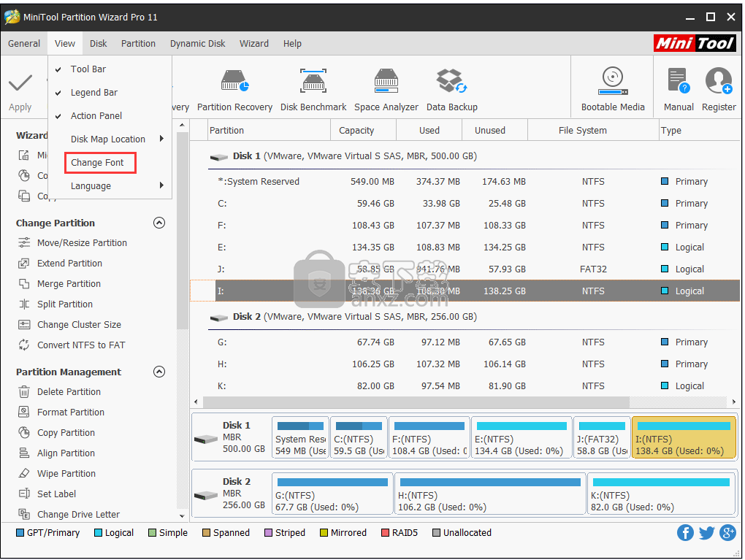Image resolution: width=745 pixels, height=560 pixels.
Task: Open the Twitter share icon
Action: 706,533
